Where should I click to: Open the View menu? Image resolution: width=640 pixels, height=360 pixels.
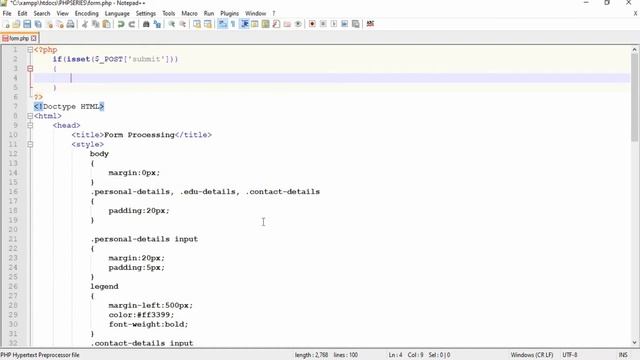point(62,13)
